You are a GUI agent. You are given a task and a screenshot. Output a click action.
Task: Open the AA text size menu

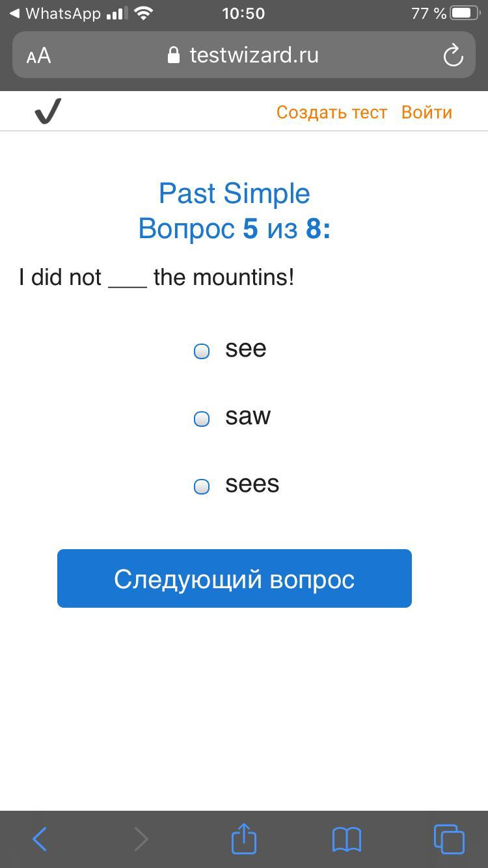point(38,56)
